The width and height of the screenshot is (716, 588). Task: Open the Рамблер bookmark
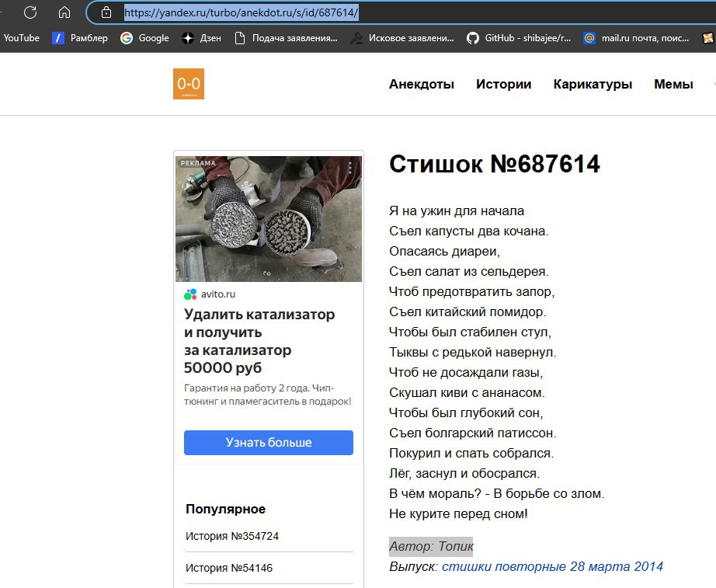tap(80, 38)
